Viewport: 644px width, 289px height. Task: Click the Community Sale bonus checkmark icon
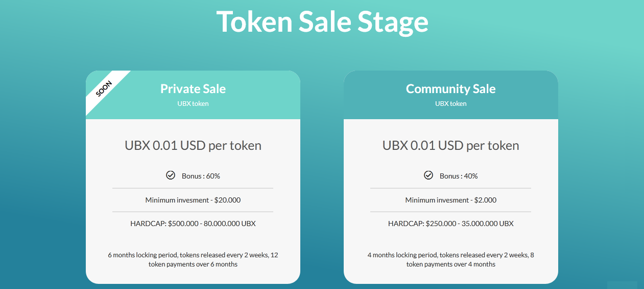tap(428, 175)
